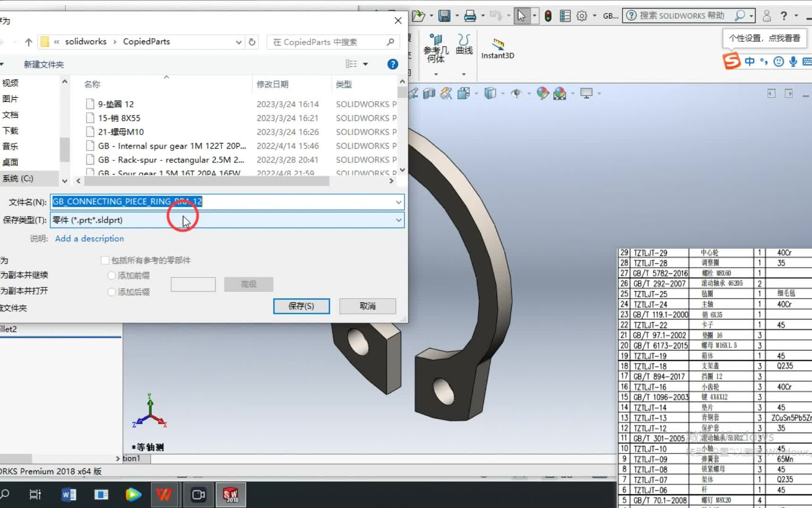Click the View Settings monitor icon

(x=586, y=94)
